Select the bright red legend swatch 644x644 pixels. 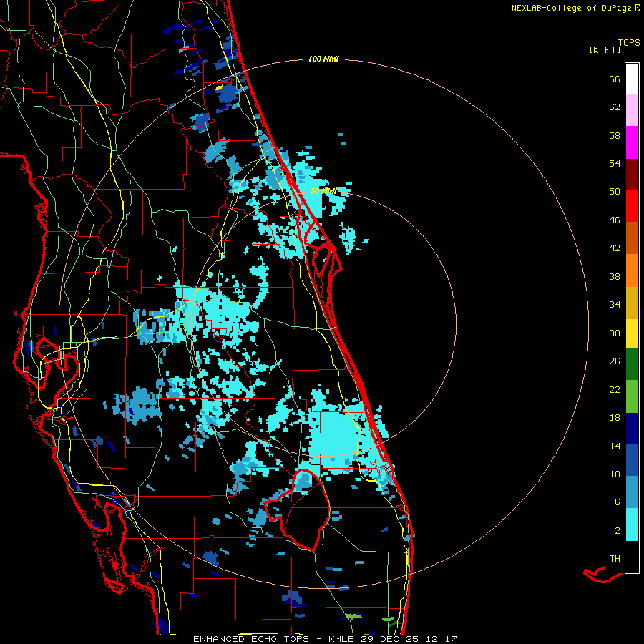tap(632, 206)
